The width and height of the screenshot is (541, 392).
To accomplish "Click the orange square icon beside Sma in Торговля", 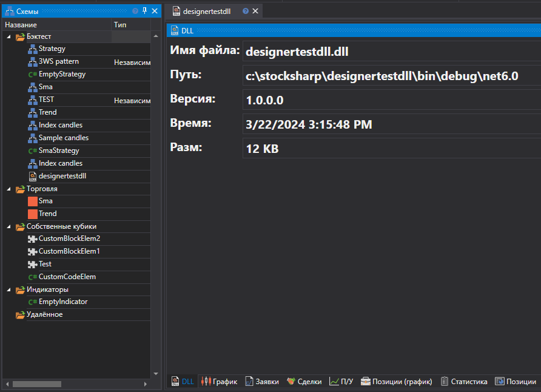I will [x=32, y=201].
